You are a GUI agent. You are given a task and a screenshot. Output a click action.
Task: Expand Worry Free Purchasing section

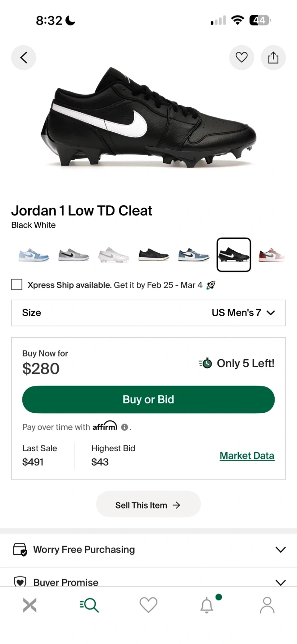pyautogui.click(x=148, y=550)
